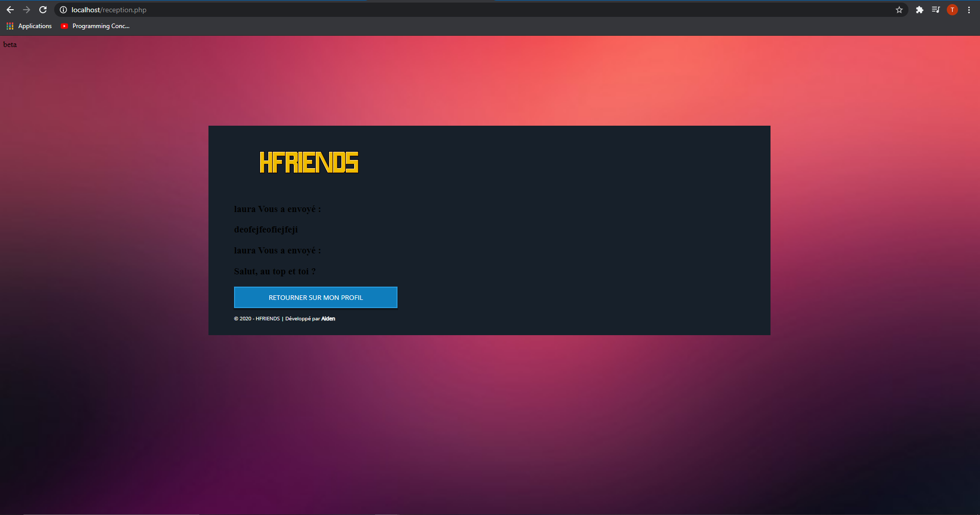Click the first laura Vous a envoyé line
This screenshot has height=515, width=980.
coord(277,209)
